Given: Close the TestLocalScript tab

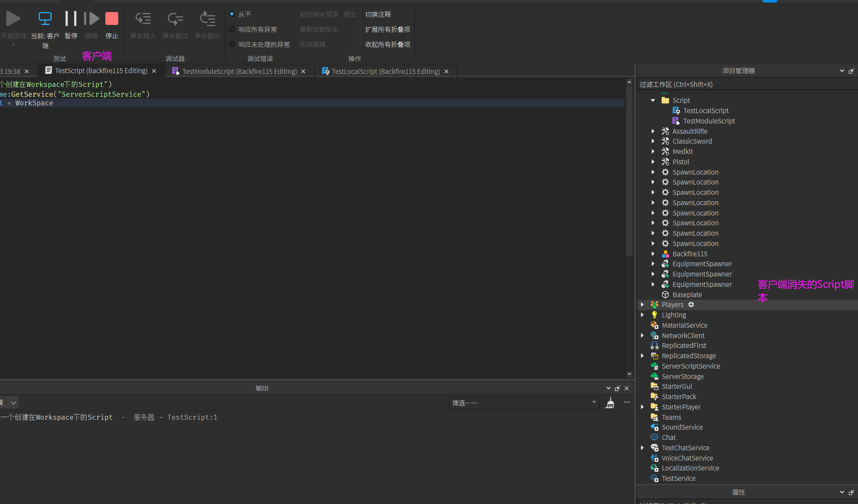Looking at the screenshot, I should [x=446, y=71].
